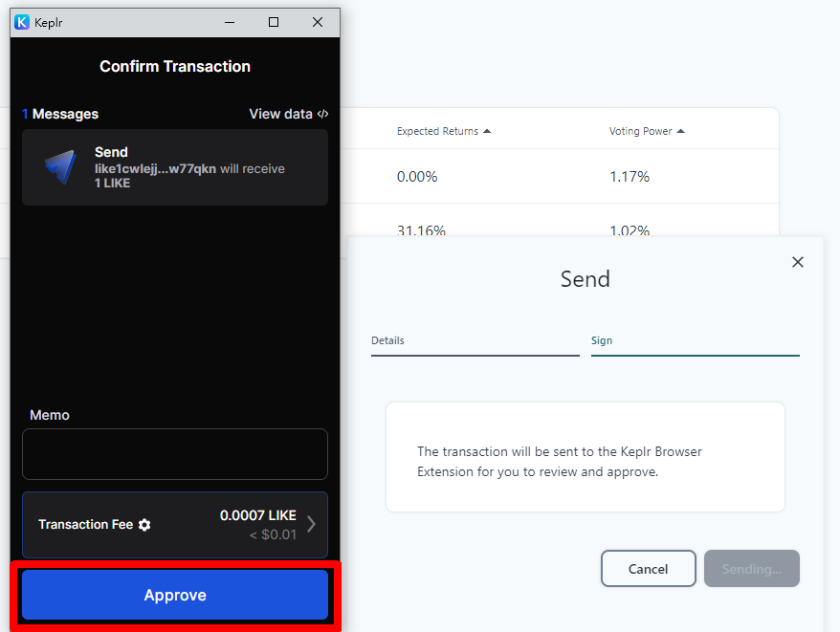Sort by Expected Returns arrow
840x632 pixels.
click(x=487, y=131)
